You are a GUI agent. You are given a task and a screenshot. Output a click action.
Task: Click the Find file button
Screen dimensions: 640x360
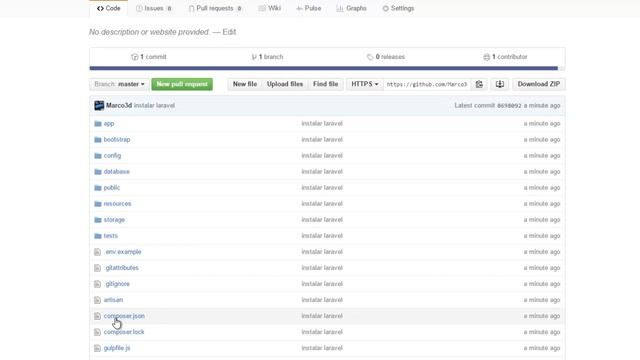point(325,84)
